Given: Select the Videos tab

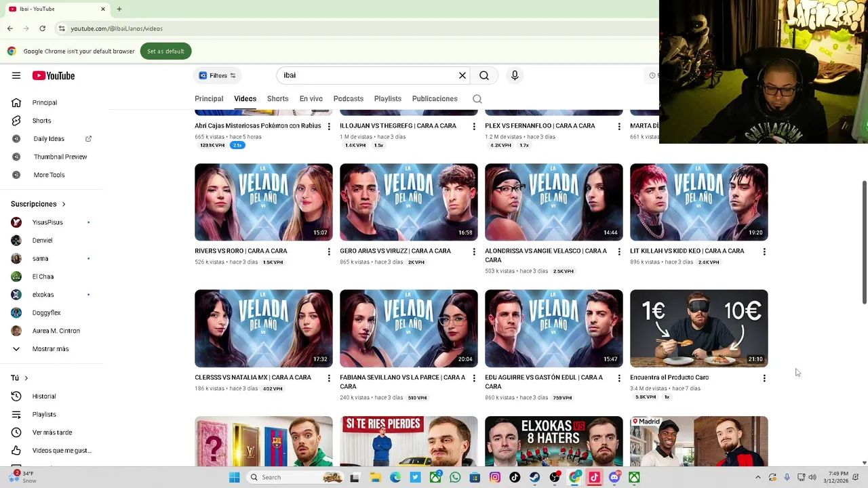Looking at the screenshot, I should click(245, 99).
